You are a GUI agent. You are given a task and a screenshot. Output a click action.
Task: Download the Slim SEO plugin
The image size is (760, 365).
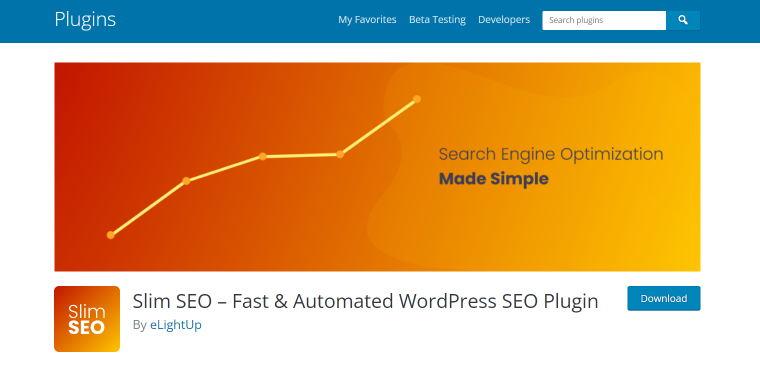[x=664, y=299]
